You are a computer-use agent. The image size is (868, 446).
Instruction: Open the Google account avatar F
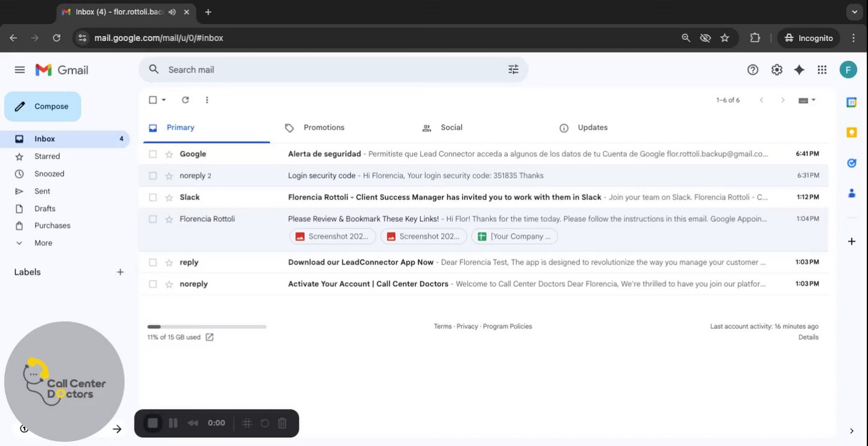[x=848, y=70]
